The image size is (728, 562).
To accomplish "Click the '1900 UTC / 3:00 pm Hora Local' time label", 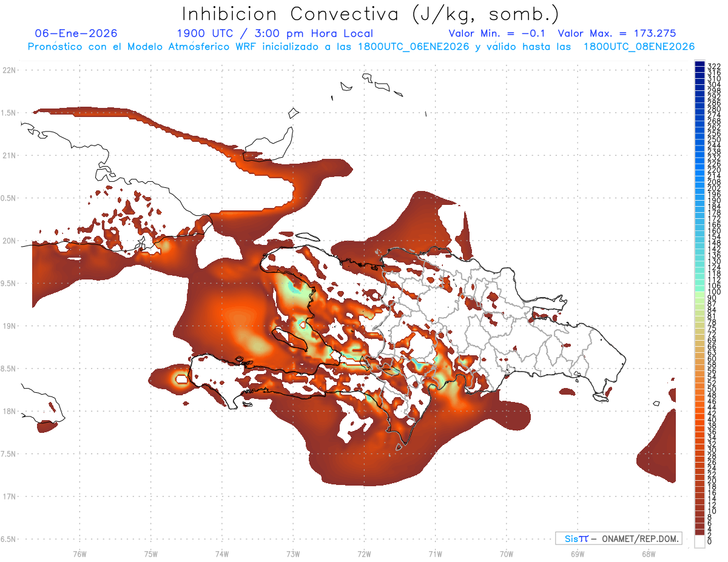I will 275,33.
